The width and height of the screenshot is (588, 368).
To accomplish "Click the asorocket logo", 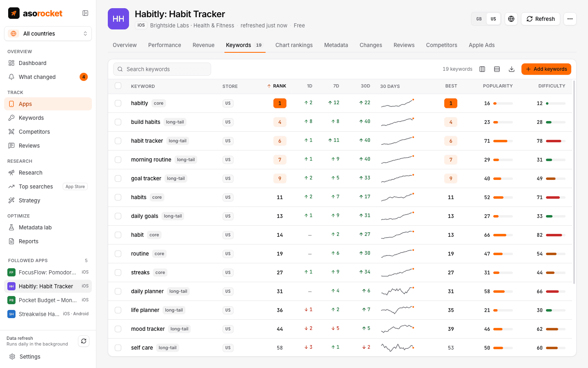I will coord(36,13).
